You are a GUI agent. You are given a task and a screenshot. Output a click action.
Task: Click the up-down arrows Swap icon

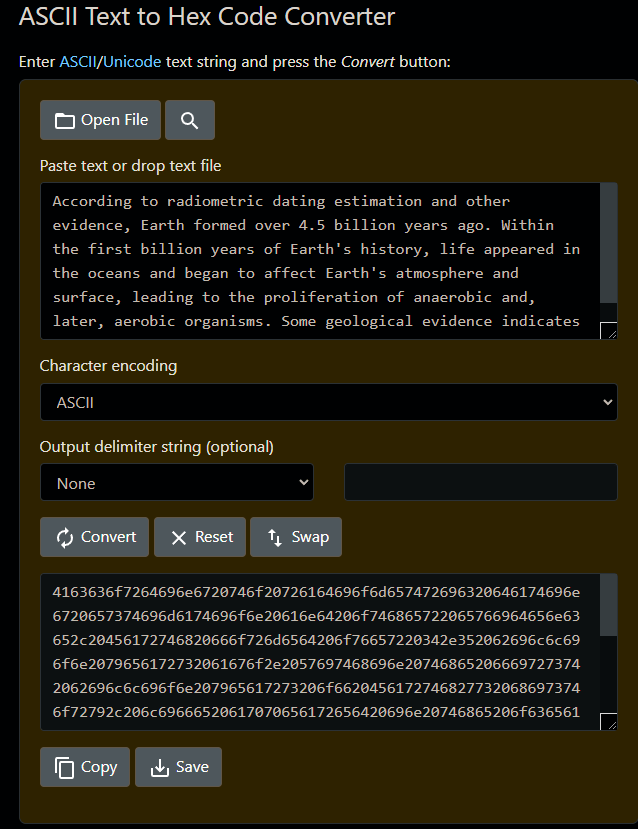click(275, 537)
